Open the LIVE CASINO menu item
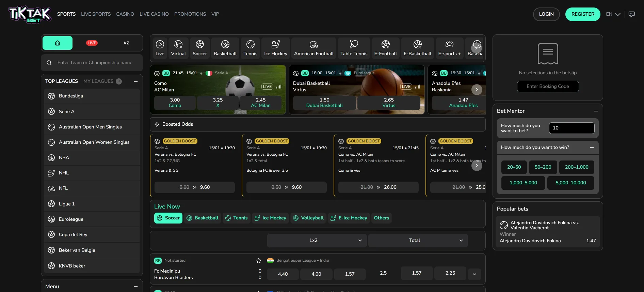 154,14
